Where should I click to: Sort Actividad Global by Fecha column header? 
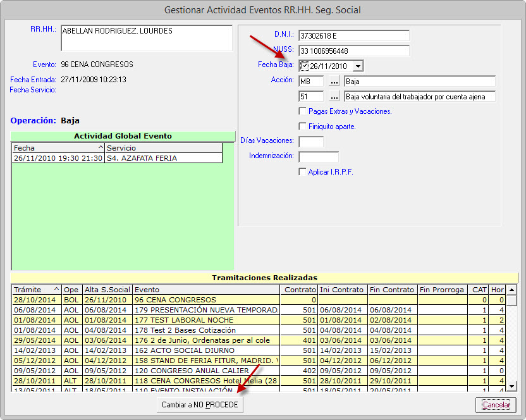[x=58, y=148]
